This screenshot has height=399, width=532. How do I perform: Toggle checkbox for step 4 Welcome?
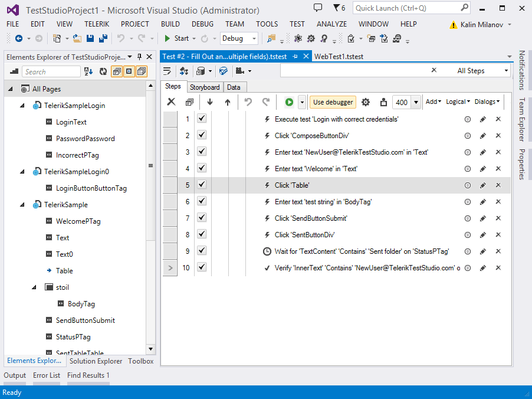click(202, 168)
